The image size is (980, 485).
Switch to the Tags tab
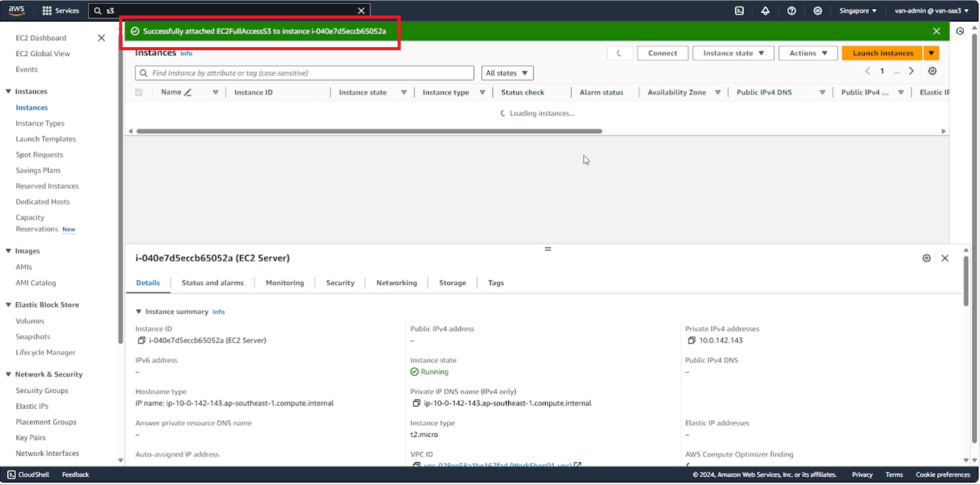click(x=496, y=283)
